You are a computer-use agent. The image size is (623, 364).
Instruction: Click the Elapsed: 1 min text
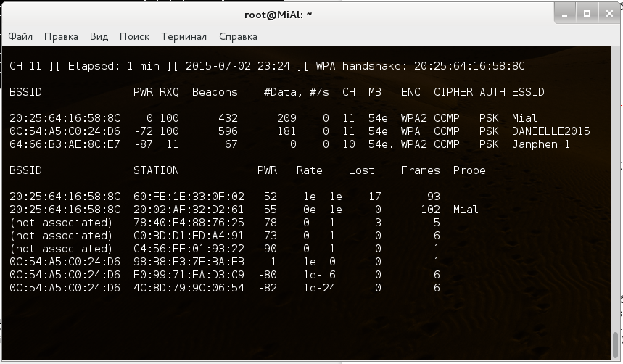click(x=114, y=66)
